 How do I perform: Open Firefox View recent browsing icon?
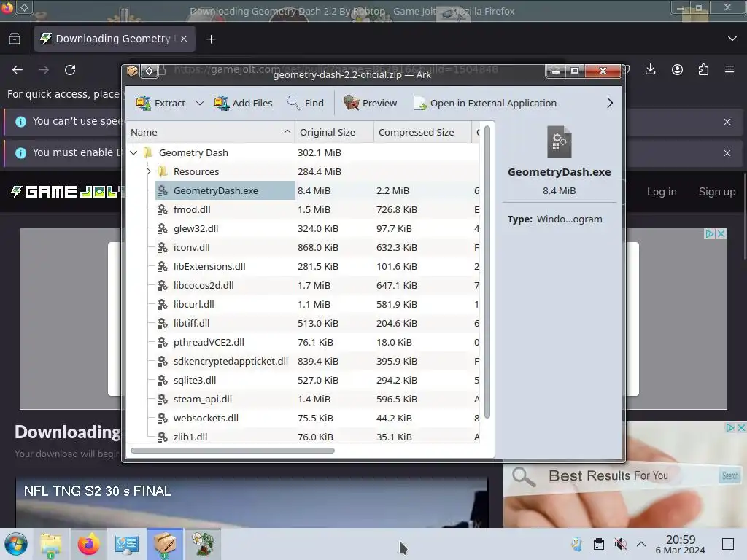15,39
